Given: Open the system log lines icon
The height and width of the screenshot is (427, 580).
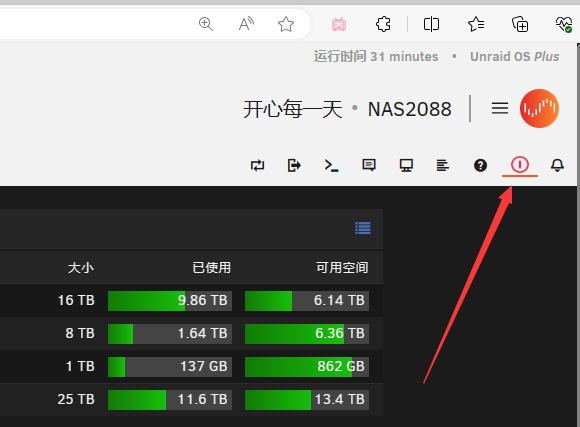Looking at the screenshot, I should (x=442, y=165).
